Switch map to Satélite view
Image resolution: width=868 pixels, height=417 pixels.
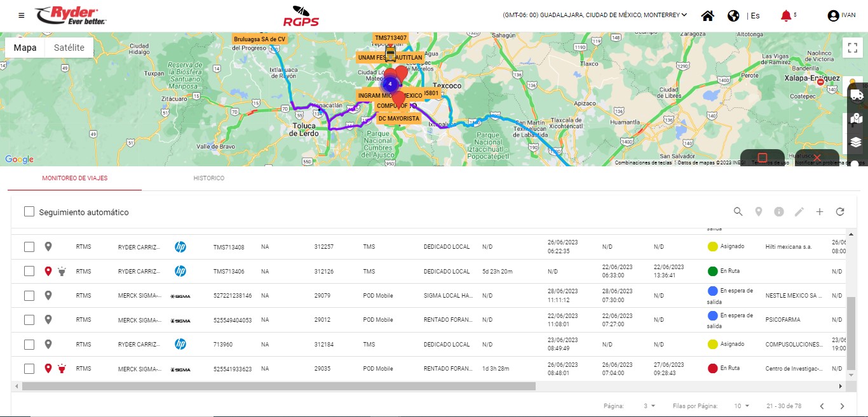click(x=69, y=48)
